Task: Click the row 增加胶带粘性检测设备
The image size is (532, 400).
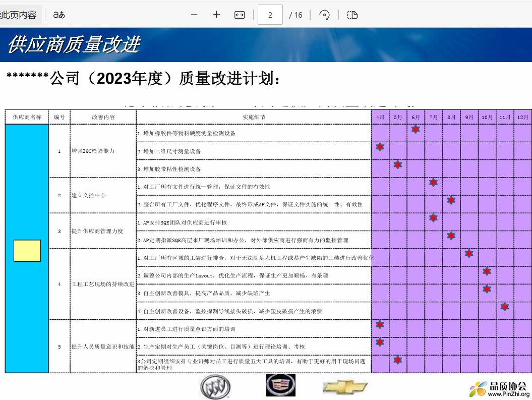Action: click(254, 169)
